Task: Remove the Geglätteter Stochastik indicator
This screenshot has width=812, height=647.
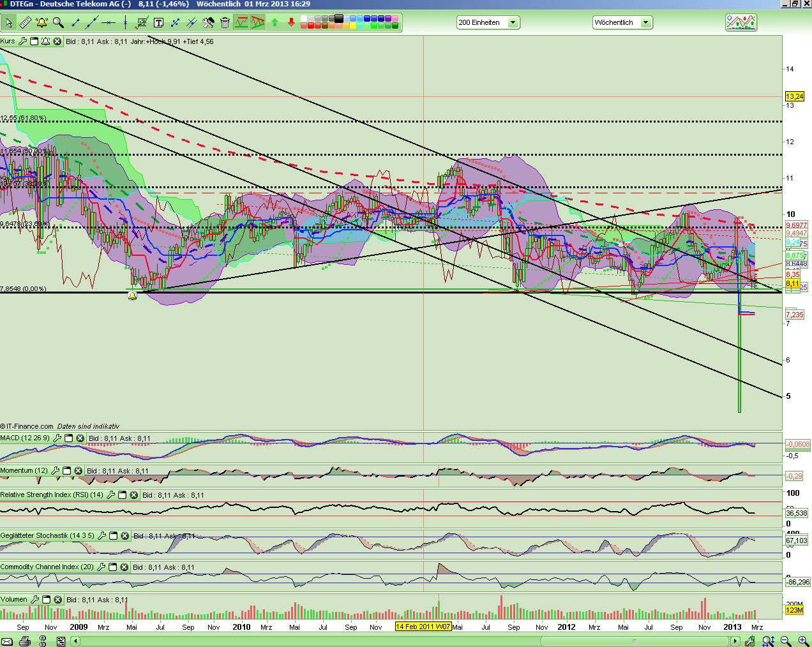Action: tap(124, 536)
